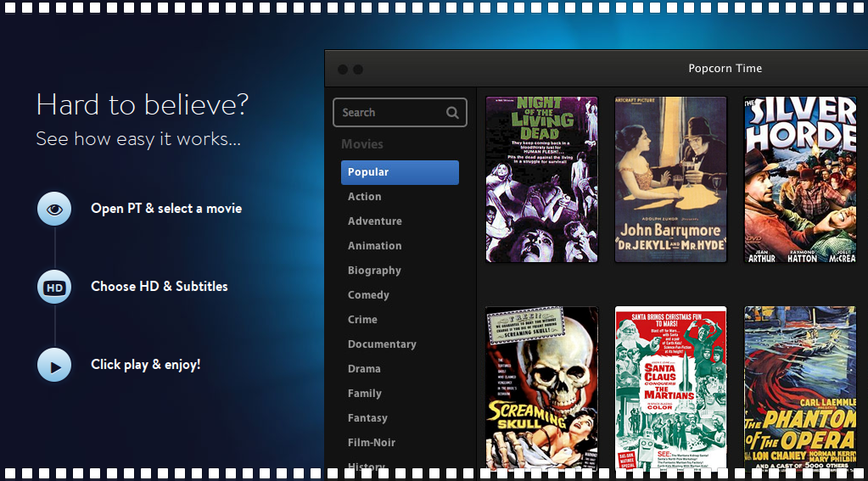Screen dimensions: 868x481
Task: Open The Silver Horde movie poster
Action: tap(800, 179)
